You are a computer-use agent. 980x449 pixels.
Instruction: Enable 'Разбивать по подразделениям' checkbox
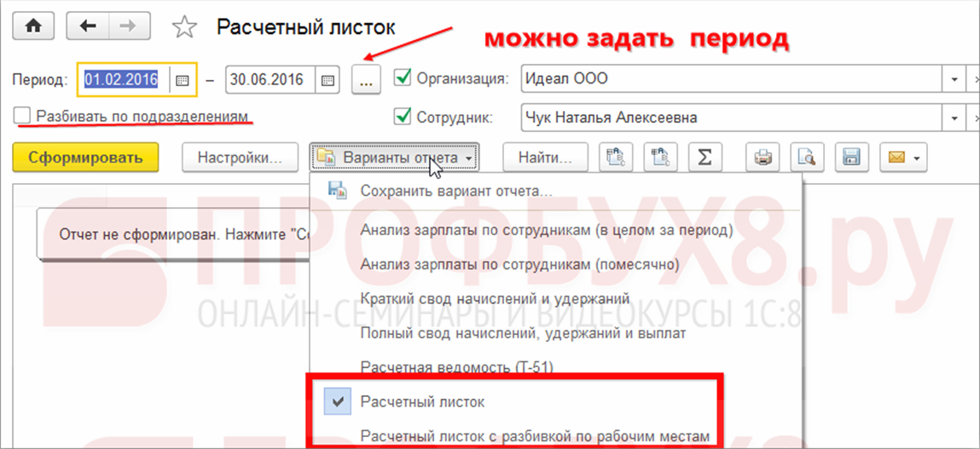tap(22, 115)
